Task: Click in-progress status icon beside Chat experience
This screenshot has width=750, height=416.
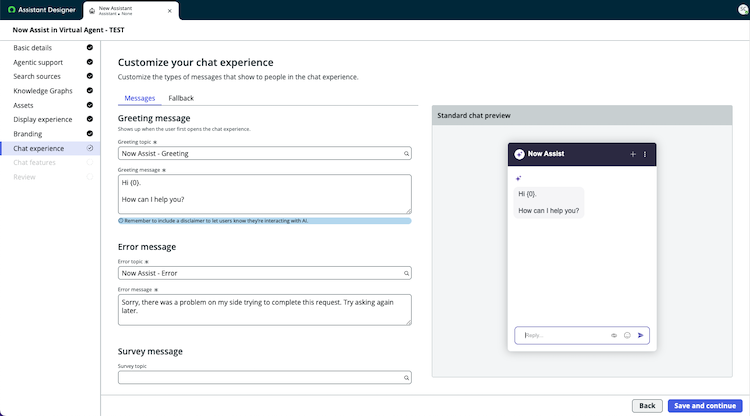Action: [89, 148]
